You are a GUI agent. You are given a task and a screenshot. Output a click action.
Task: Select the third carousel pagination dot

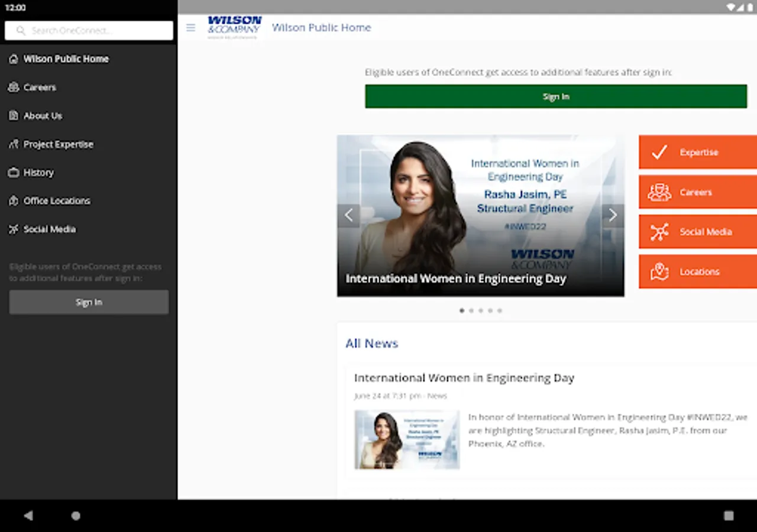coord(481,310)
